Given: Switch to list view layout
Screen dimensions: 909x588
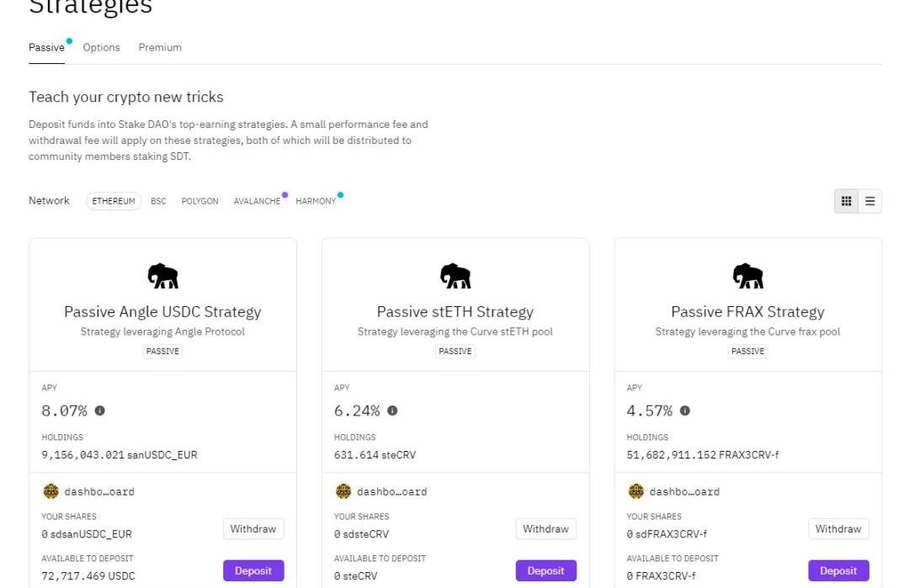Looking at the screenshot, I should coord(870,201).
